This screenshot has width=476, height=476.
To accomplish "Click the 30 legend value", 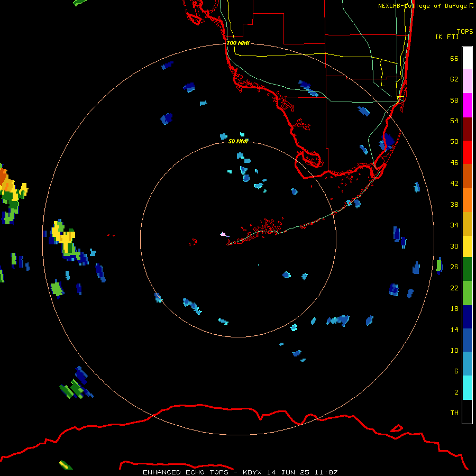I will [454, 246].
